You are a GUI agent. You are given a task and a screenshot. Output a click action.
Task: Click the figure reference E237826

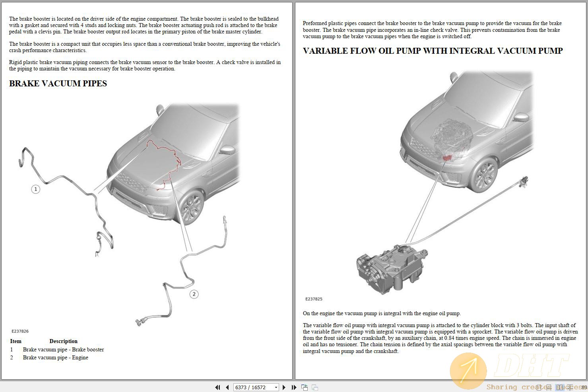tap(20, 331)
